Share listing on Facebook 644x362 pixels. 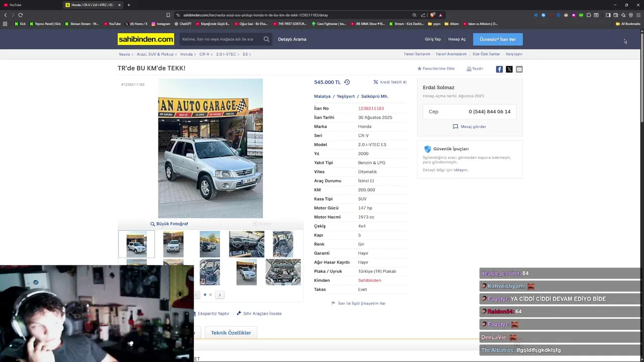tap(499, 69)
